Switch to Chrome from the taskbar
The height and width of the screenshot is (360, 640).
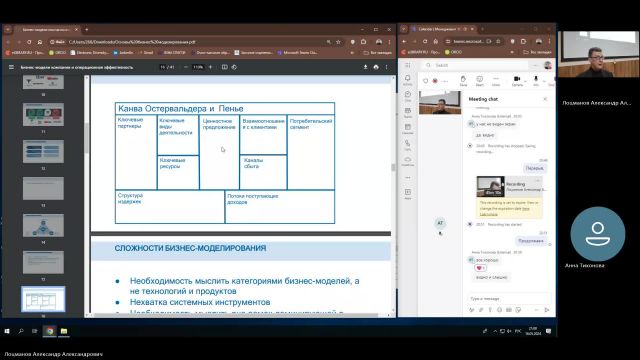point(50,331)
